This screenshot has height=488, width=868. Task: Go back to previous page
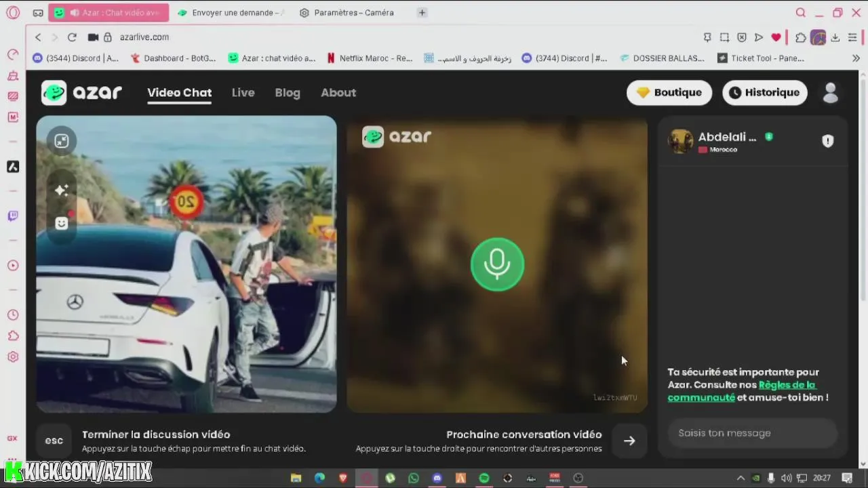[x=38, y=37]
